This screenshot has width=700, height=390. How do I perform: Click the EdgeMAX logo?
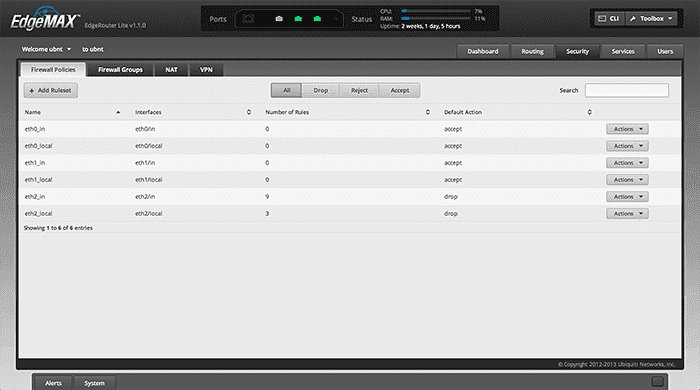click(45, 19)
